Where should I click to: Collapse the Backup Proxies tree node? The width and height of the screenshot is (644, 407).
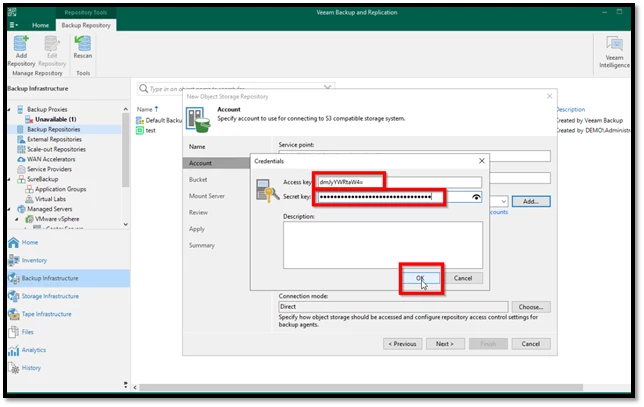click(x=9, y=110)
